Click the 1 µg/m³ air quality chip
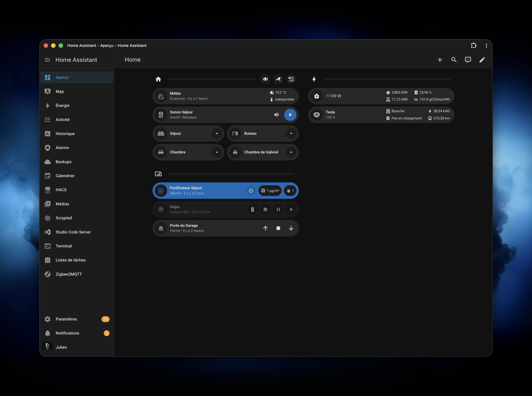This screenshot has width=532, height=396. pyautogui.click(x=270, y=191)
